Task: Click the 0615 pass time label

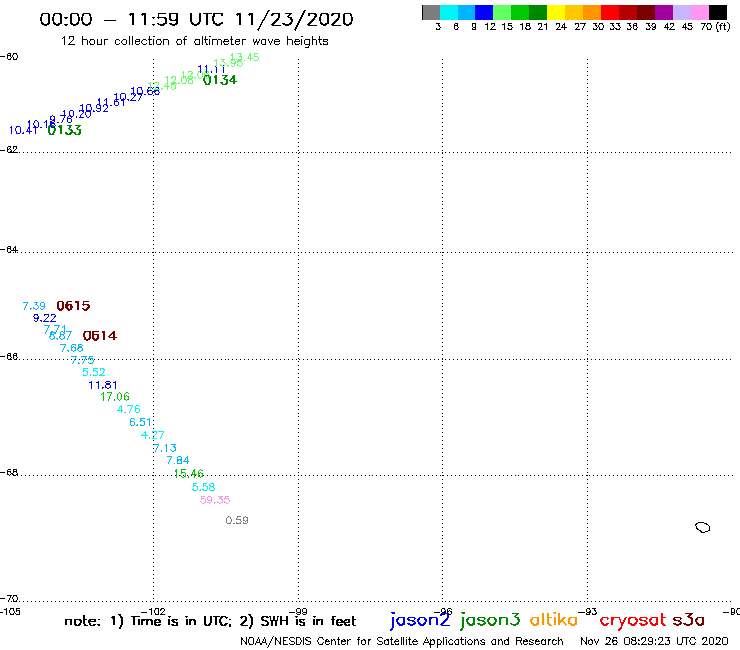Action: [x=73, y=306]
